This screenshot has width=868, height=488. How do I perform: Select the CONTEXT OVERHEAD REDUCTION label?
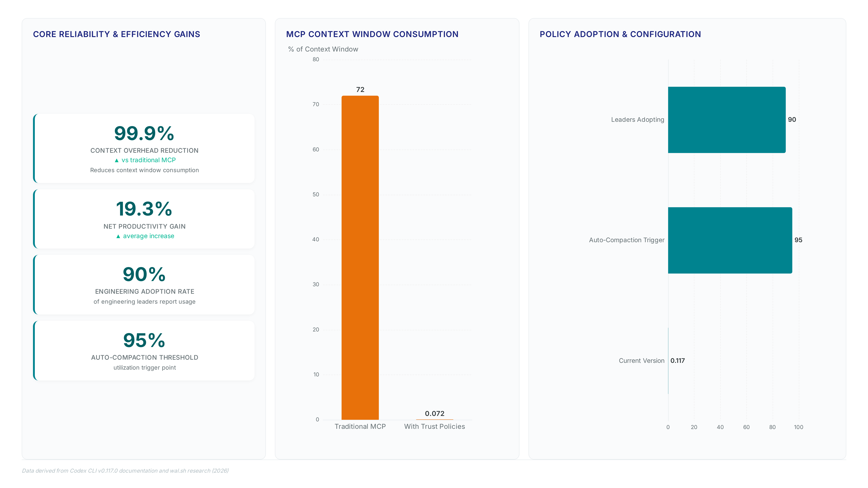[x=144, y=150]
